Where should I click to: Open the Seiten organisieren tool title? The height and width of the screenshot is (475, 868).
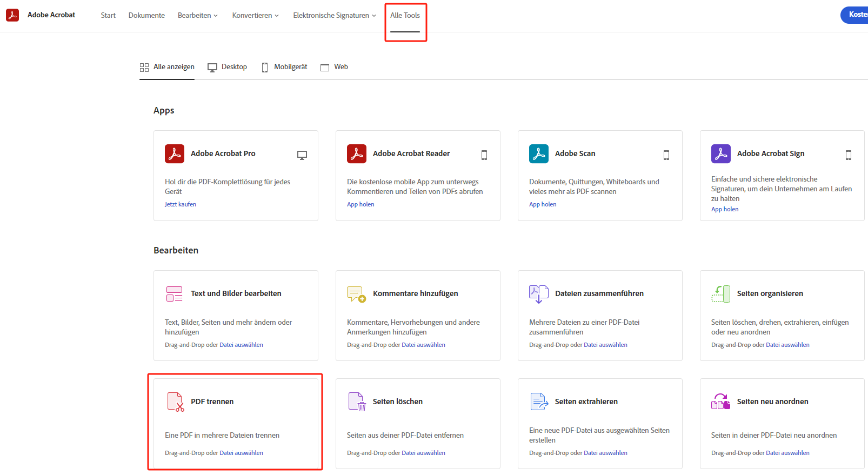[x=770, y=293]
